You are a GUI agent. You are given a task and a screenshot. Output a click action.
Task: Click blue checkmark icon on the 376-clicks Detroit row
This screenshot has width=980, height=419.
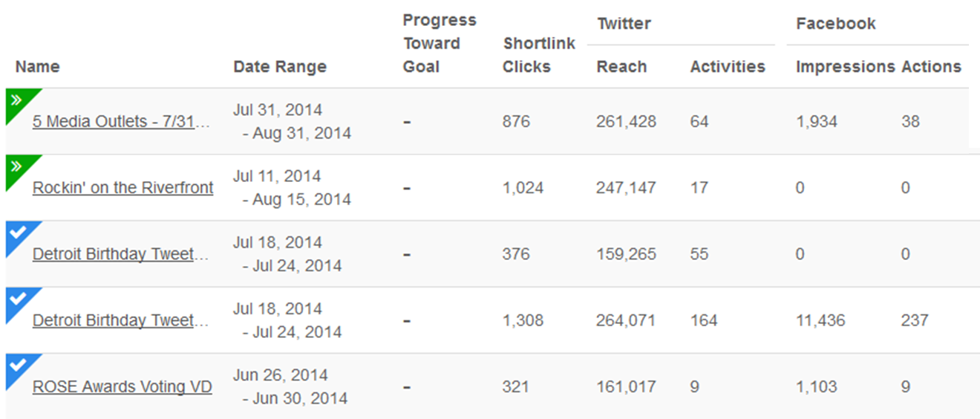point(18,233)
